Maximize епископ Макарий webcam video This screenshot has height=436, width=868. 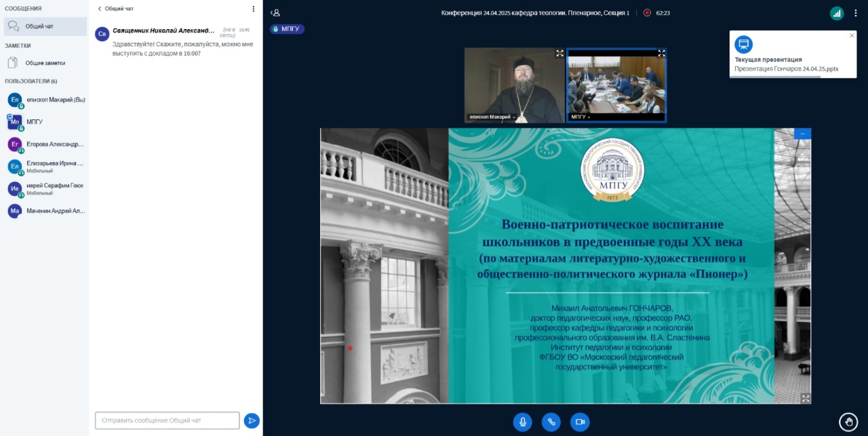(560, 53)
